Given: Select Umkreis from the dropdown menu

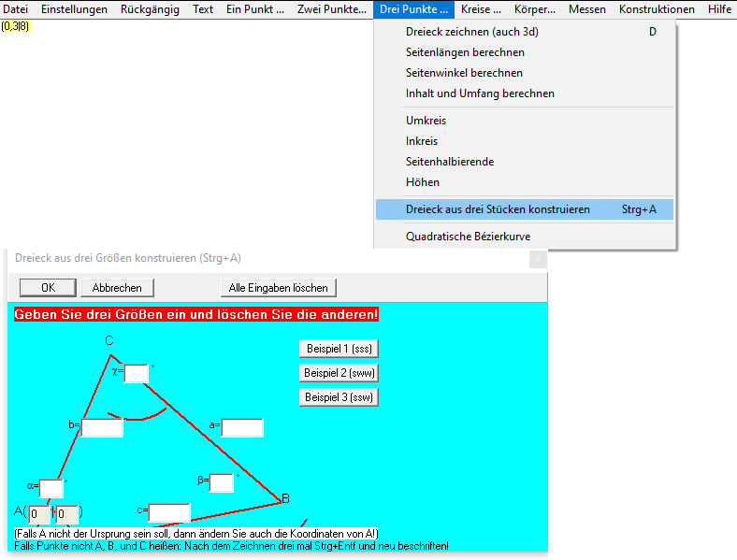Looking at the screenshot, I should (426, 121).
